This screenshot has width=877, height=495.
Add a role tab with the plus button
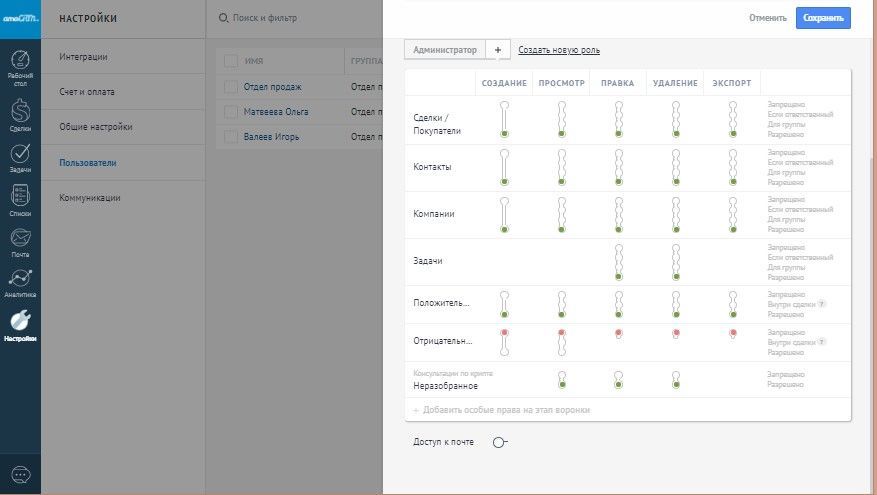point(498,50)
